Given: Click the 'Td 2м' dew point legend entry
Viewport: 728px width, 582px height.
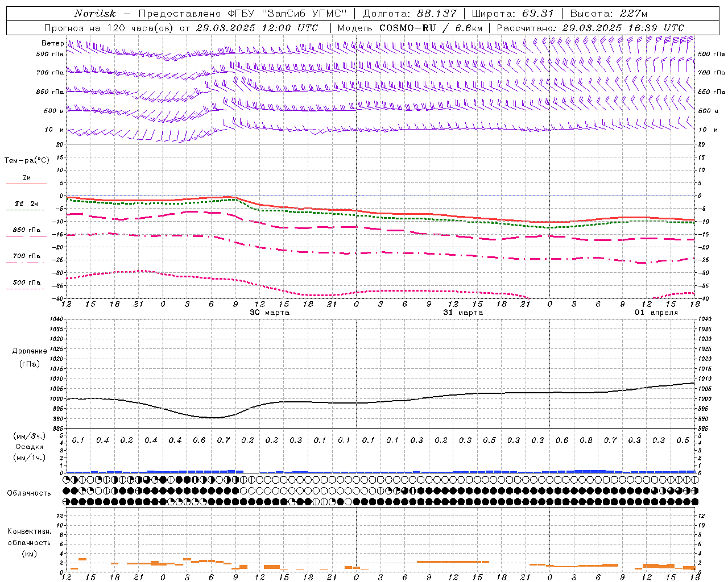Looking at the screenshot, I should 26,203.
